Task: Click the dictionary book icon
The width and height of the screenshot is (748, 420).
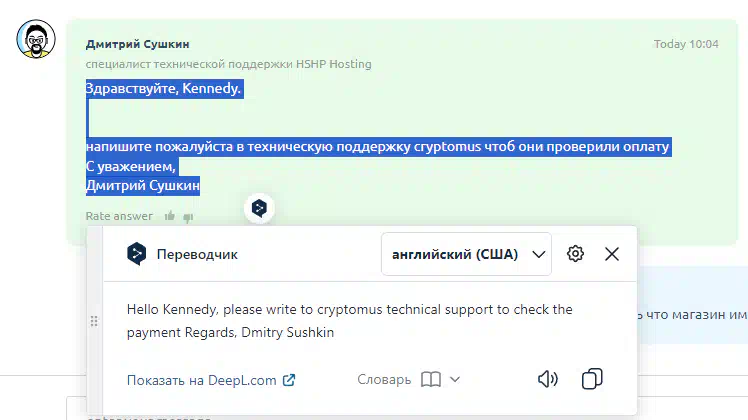Action: tap(431, 379)
